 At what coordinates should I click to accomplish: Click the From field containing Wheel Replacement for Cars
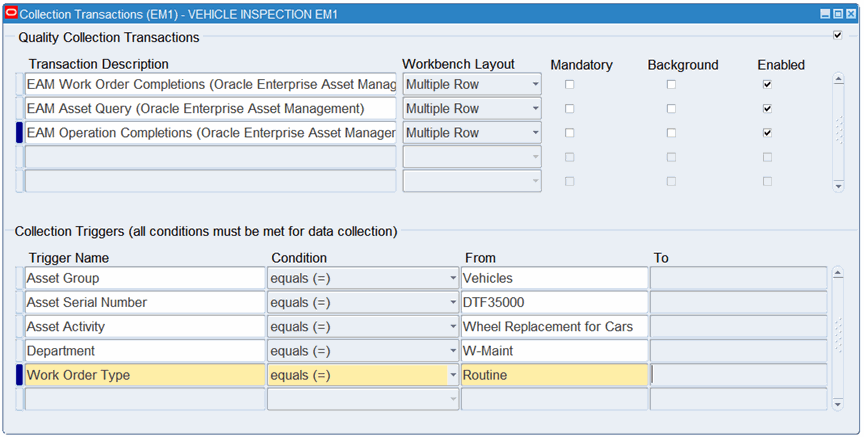[554, 327]
